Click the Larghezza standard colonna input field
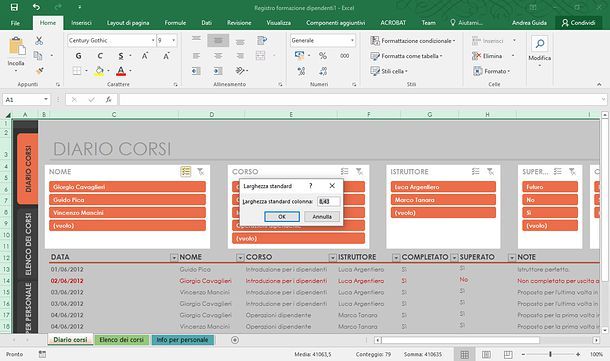This screenshot has height=361, width=610. pyautogui.click(x=329, y=202)
